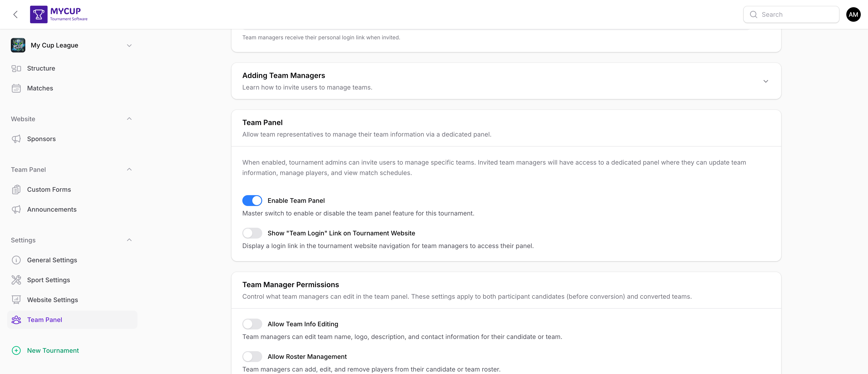The image size is (868, 374).
Task: Expand the Adding Team Managers section
Action: point(766,81)
